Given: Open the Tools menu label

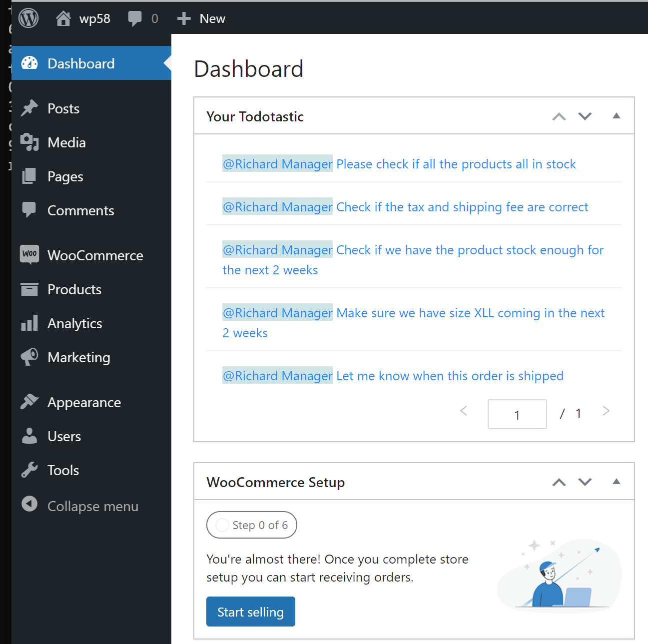Looking at the screenshot, I should pos(63,470).
